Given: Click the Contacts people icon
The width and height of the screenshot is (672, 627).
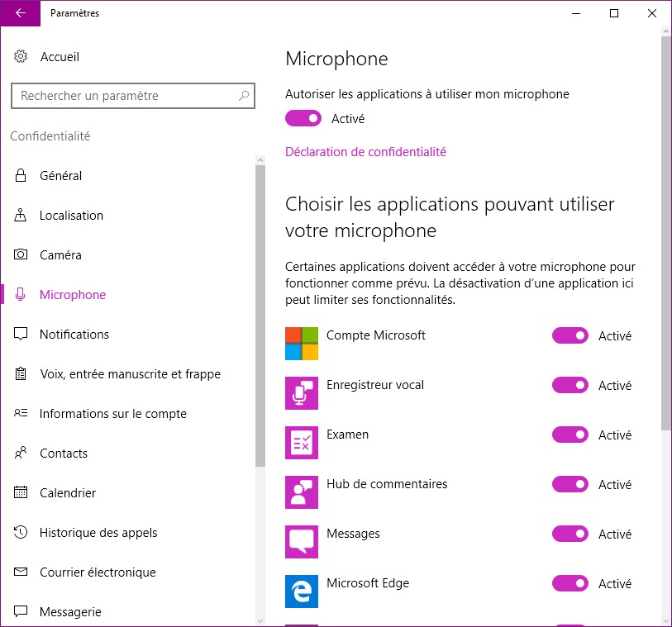Looking at the screenshot, I should click(21, 453).
